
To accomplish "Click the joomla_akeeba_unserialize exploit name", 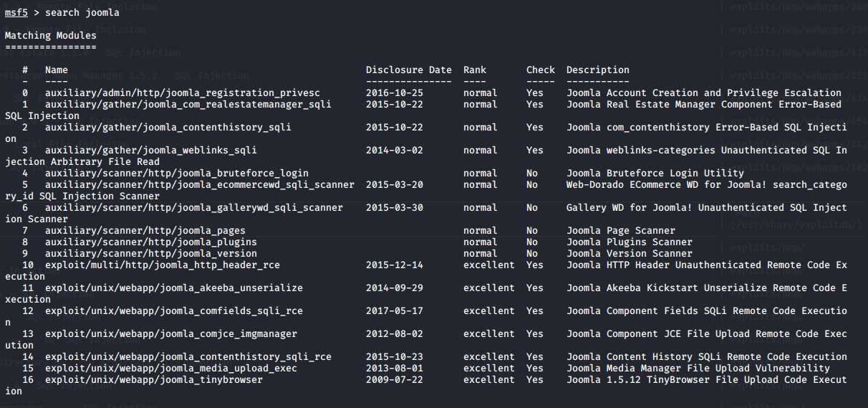I will tap(173, 288).
